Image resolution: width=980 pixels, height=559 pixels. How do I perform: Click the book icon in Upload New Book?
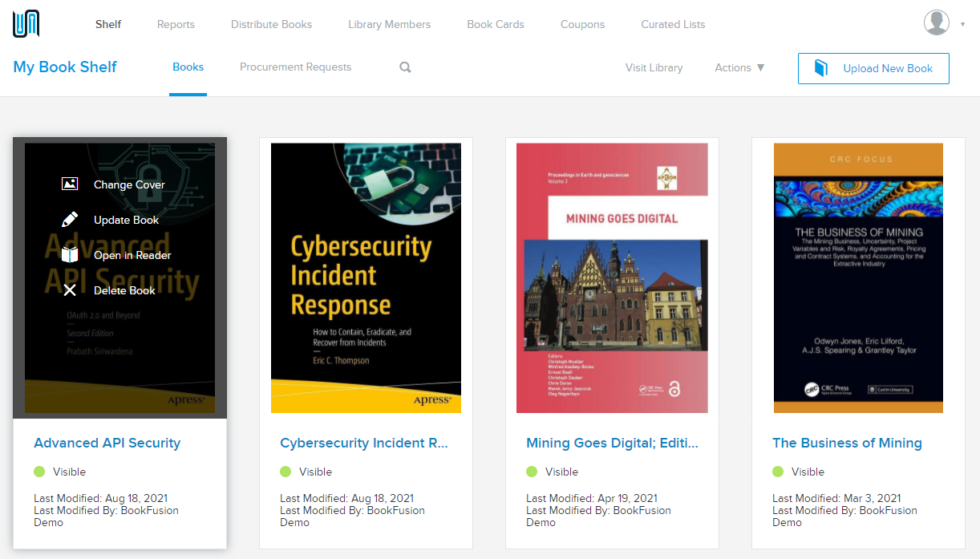pos(820,68)
